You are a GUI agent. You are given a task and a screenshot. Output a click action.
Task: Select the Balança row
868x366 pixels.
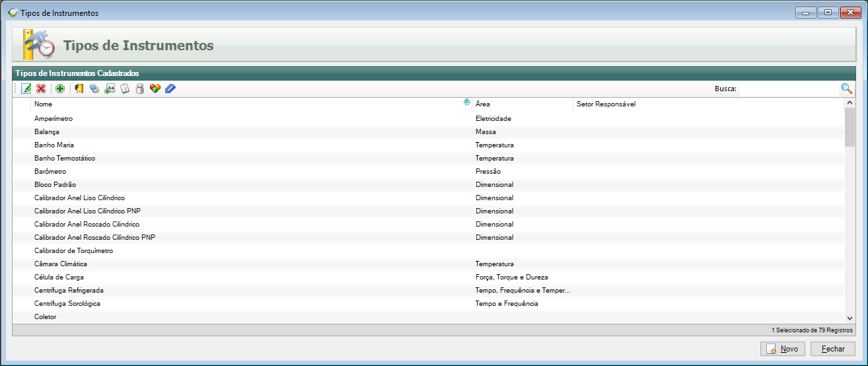[428, 132]
